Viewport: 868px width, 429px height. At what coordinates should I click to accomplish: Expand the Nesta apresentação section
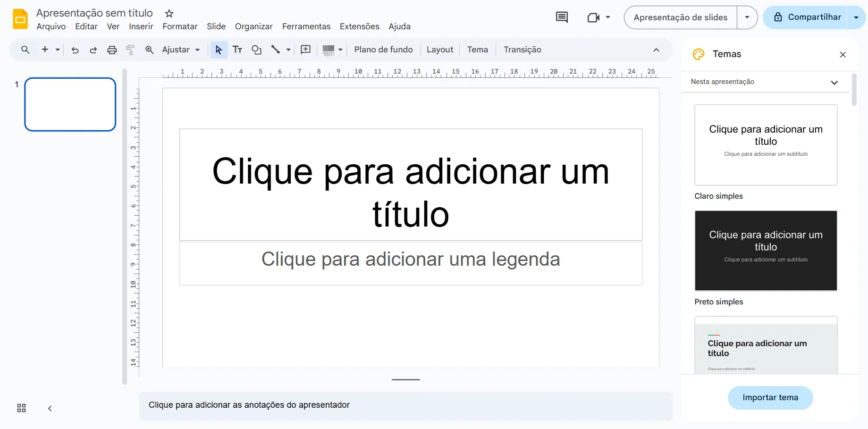point(834,82)
